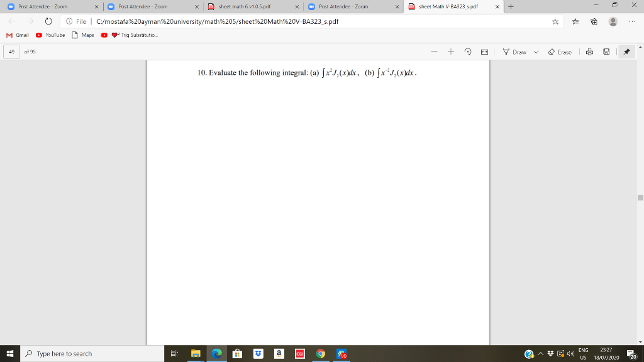Rotate the PDF page
Image resolution: width=644 pixels, height=362 pixels.
(469, 52)
